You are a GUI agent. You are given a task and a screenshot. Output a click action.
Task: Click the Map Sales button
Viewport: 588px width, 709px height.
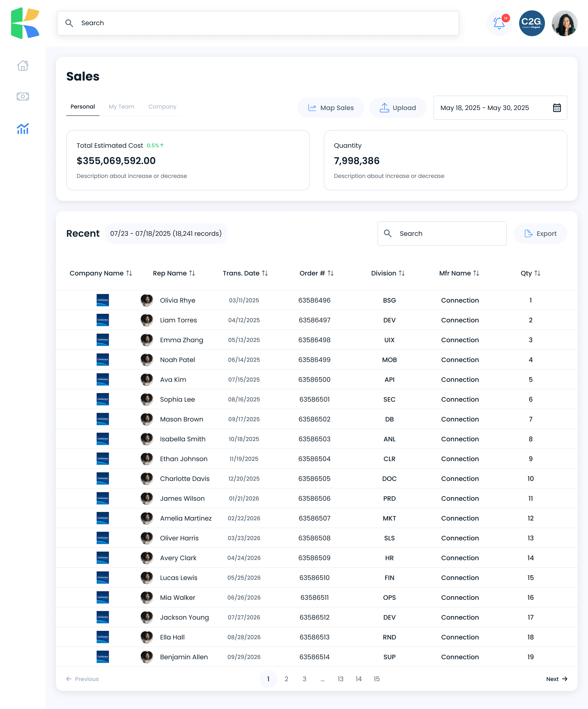[x=331, y=108]
